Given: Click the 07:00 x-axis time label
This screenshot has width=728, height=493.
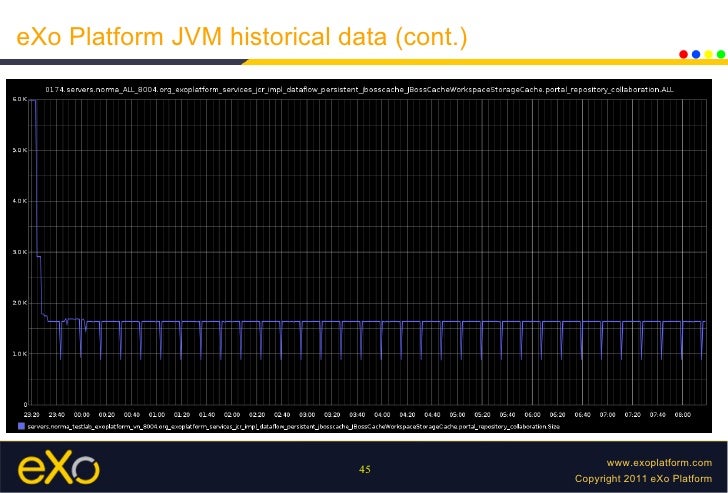Looking at the screenshot, I should pyautogui.click(x=608, y=415).
